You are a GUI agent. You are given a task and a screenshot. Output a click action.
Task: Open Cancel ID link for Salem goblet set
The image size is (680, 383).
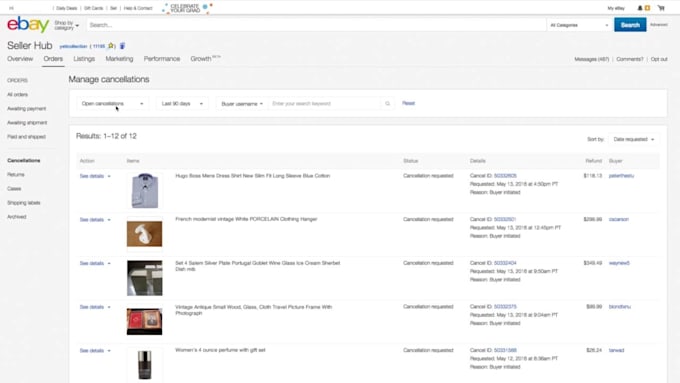pos(505,263)
